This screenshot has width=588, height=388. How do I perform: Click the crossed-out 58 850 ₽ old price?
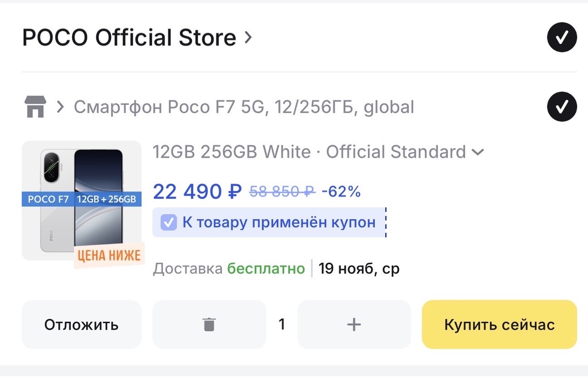[x=282, y=192]
